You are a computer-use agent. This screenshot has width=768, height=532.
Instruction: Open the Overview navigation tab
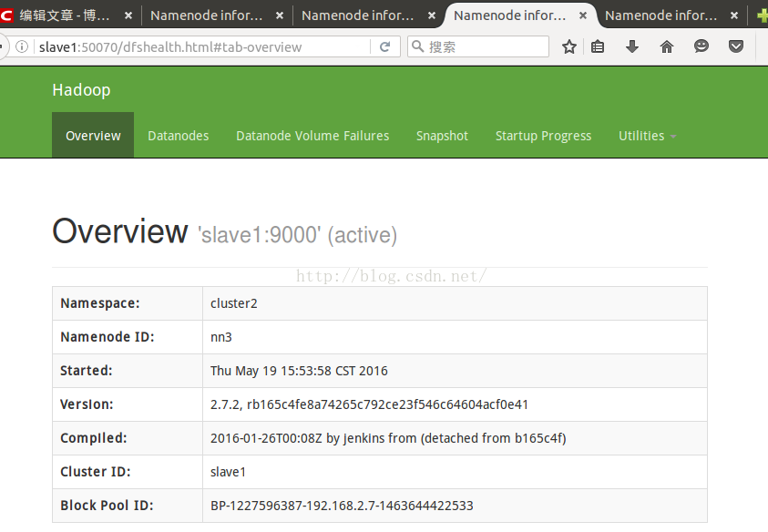[93, 135]
